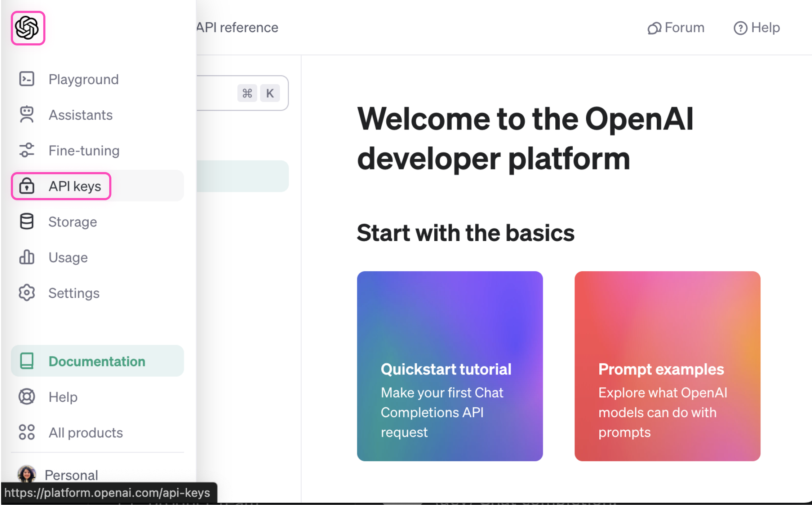Select Documentation in the sidebar
This screenshot has height=505, width=812.
[x=97, y=361]
